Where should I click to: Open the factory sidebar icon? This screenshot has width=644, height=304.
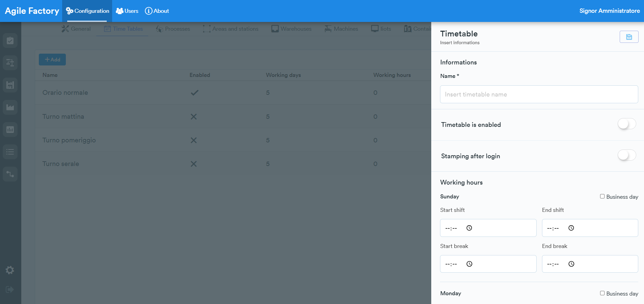pyautogui.click(x=10, y=107)
